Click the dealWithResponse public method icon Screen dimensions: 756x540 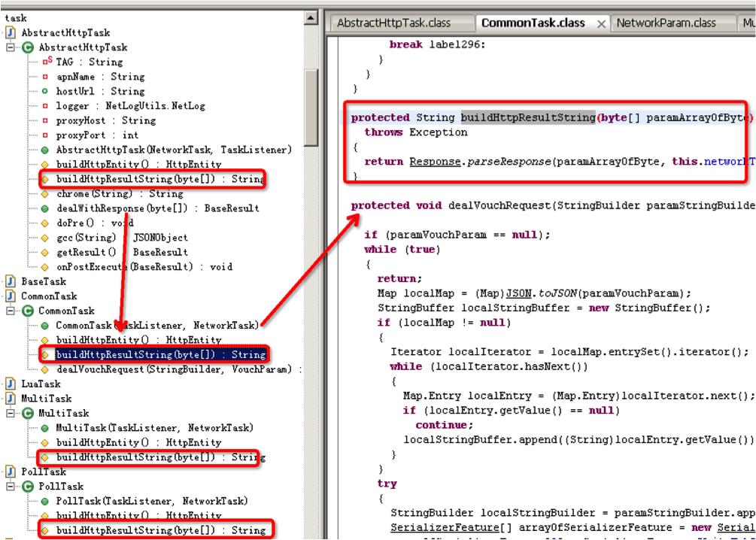[45, 209]
